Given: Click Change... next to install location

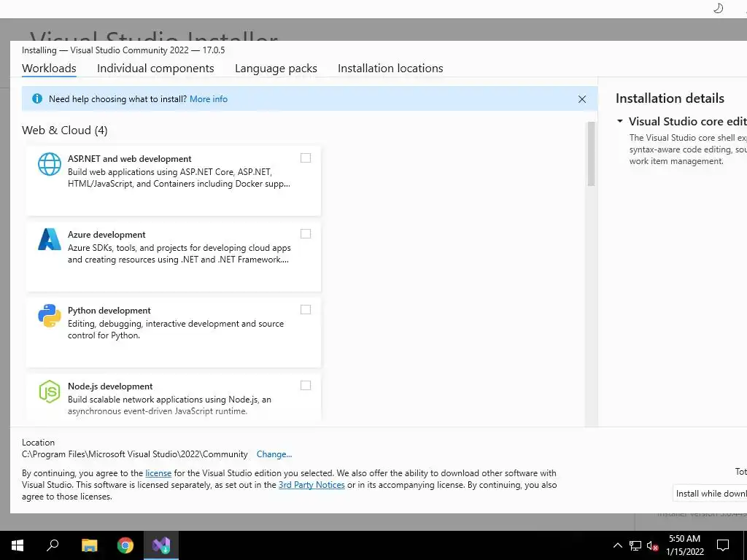Looking at the screenshot, I should coord(274,454).
